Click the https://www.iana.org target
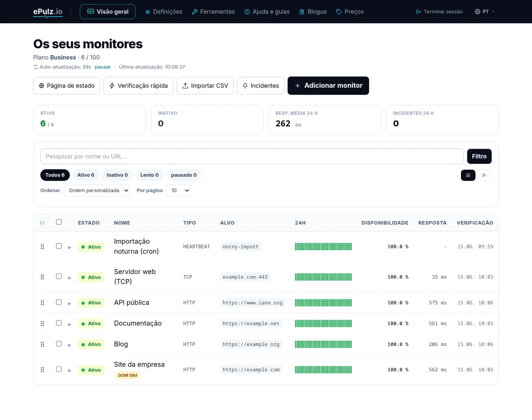The width and height of the screenshot is (532, 420). [252, 303]
